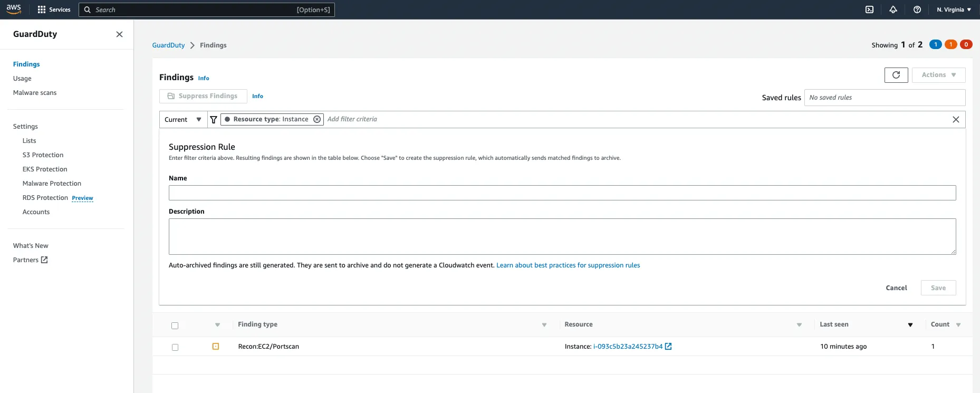This screenshot has width=980, height=393.
Task: Sort by Resource column arrow
Action: coord(799,325)
